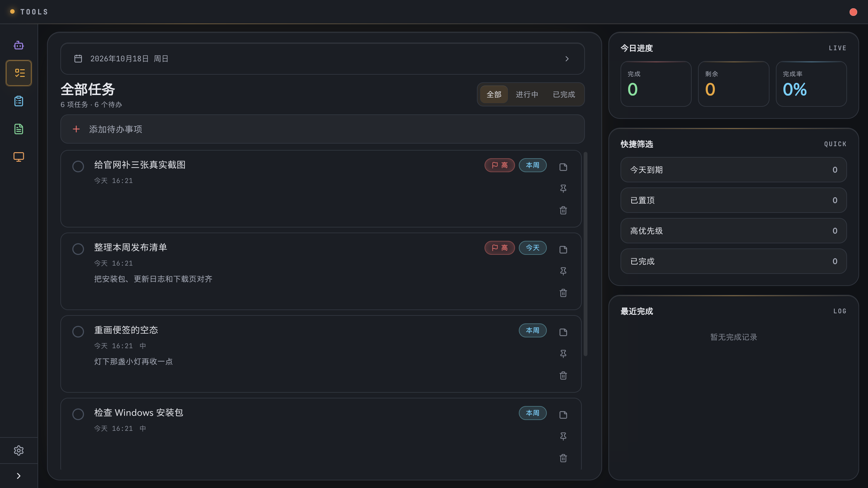Click the red dot in title bar
868x488 pixels.
click(853, 12)
